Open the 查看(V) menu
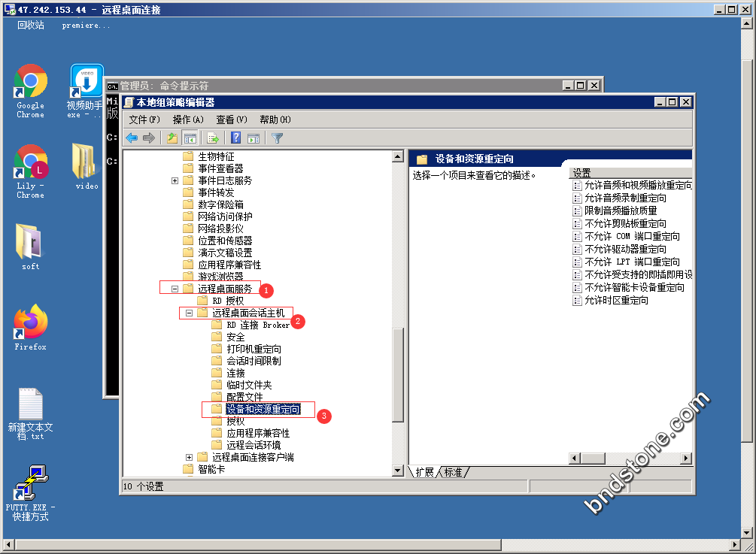Screen dimensions: 756x554 pos(231,120)
